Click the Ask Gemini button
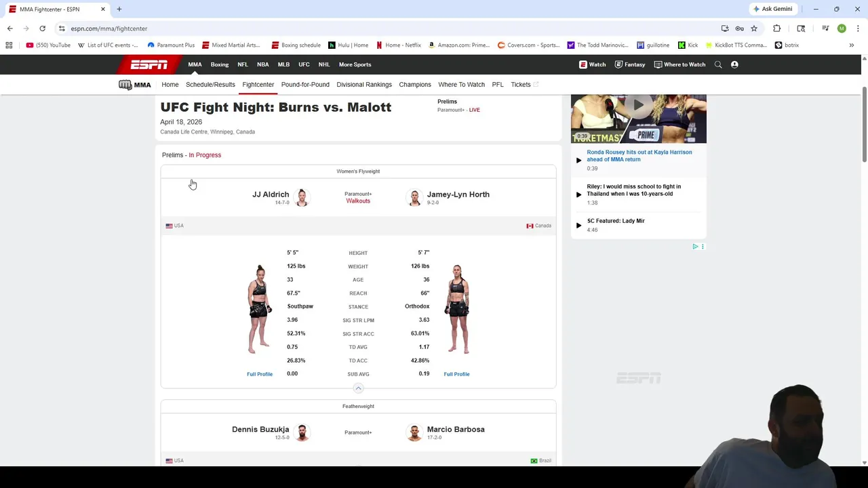Image resolution: width=868 pixels, height=488 pixels. 772,9
